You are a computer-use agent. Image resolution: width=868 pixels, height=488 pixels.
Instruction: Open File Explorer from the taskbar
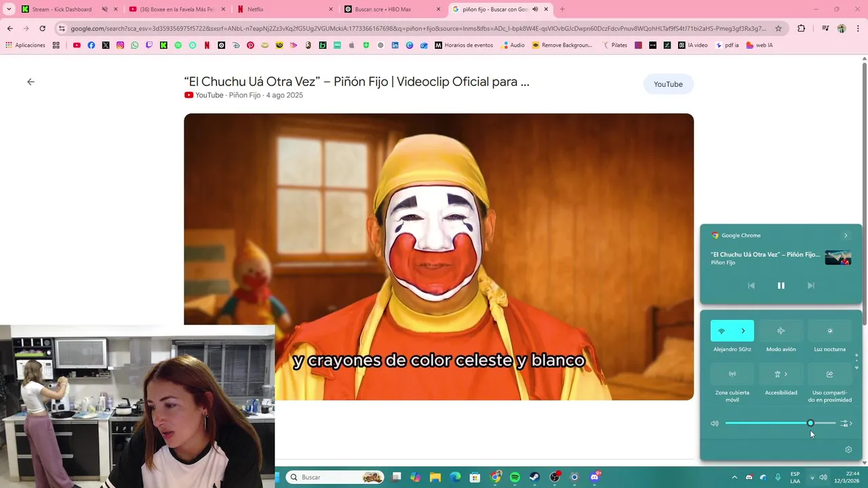(x=435, y=477)
